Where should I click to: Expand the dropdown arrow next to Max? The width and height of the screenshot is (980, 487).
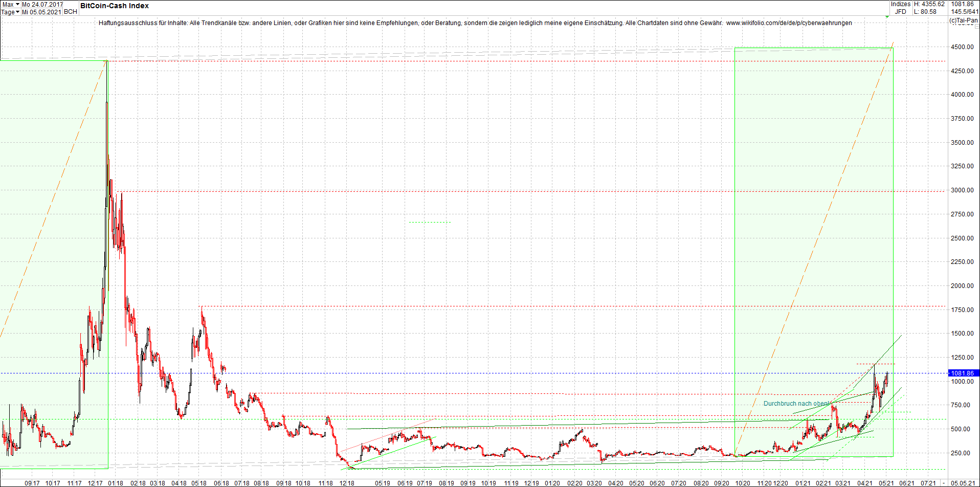[18, 4]
